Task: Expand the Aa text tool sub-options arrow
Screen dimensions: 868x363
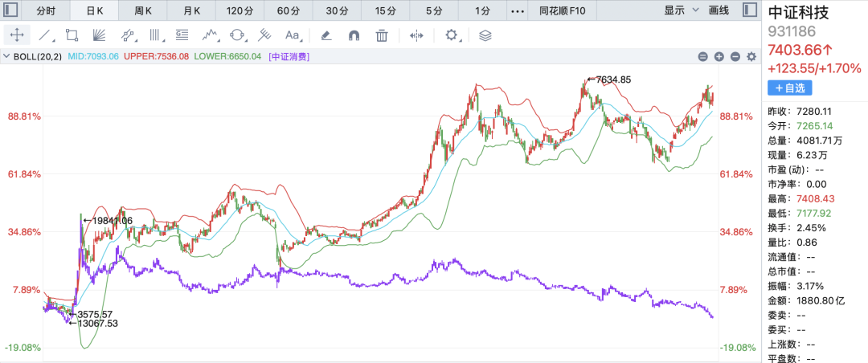Action: [301, 41]
